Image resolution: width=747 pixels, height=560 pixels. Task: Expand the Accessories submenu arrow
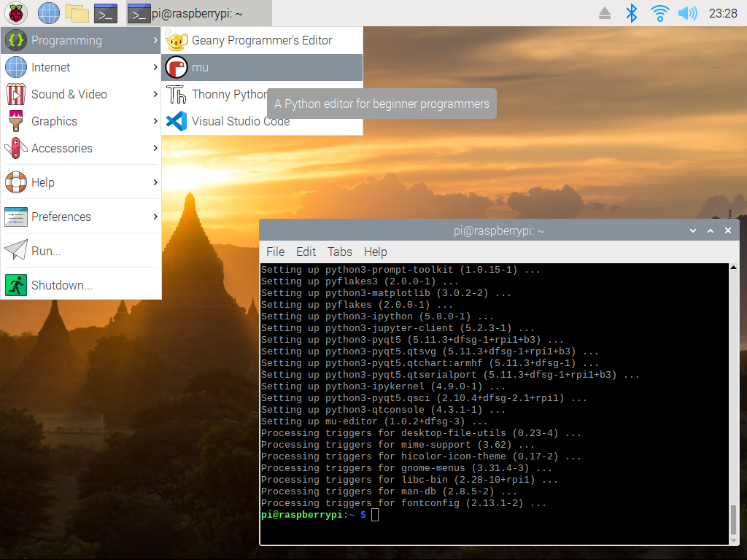[155, 148]
